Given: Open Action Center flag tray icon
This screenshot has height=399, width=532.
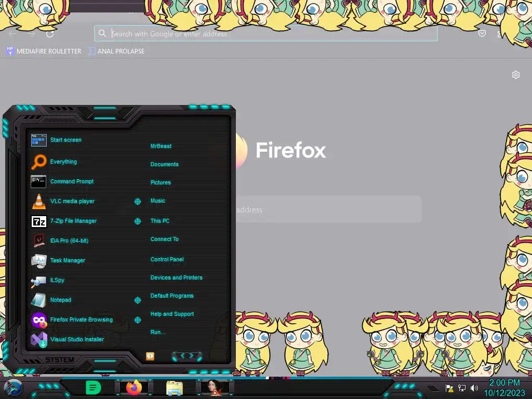Looking at the screenshot, I should click(x=449, y=388).
